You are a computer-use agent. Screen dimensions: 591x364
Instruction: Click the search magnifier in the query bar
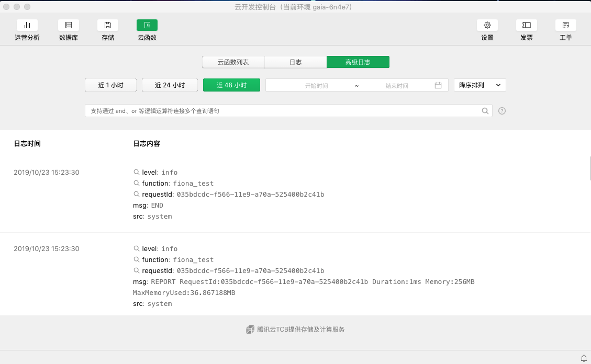(x=485, y=110)
